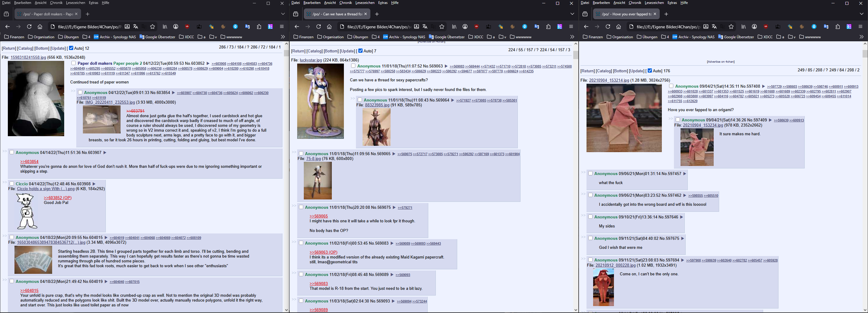Check the box for post No.569063
Image resolution: width=868 pixels, height=313 pixels.
353,66
